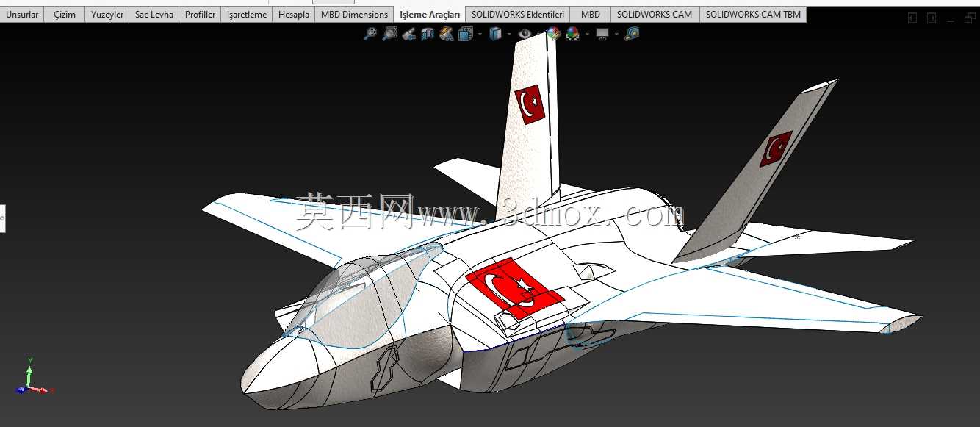This screenshot has height=427, width=980.
Task: Click the left panel flyout handle
Action: (2, 218)
